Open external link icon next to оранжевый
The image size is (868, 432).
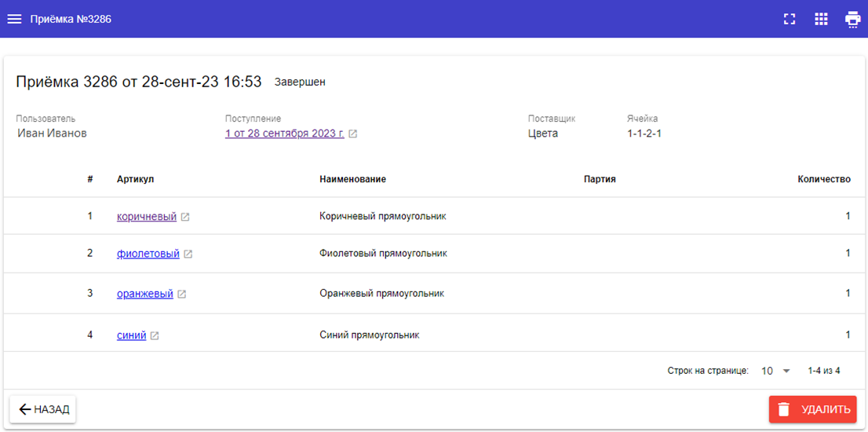click(x=182, y=295)
